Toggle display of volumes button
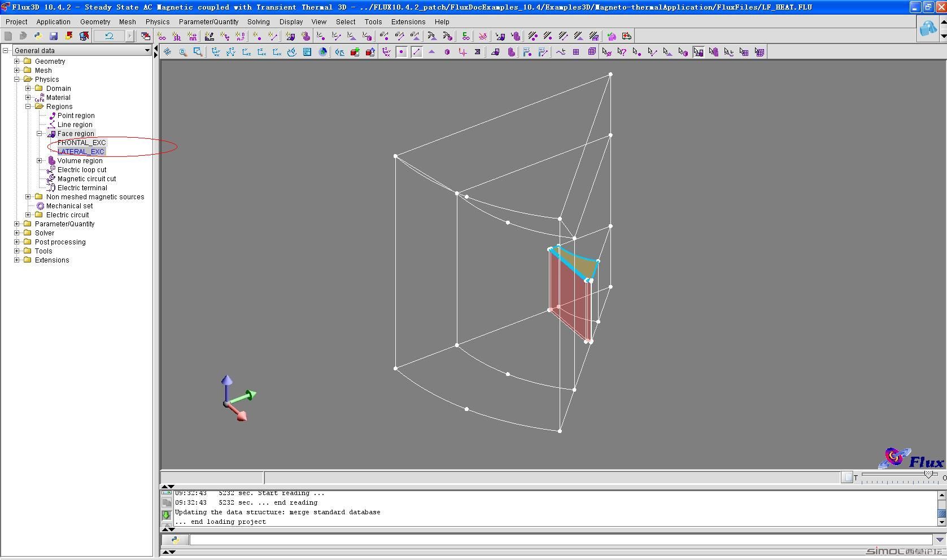This screenshot has height=560, width=947. point(447,52)
